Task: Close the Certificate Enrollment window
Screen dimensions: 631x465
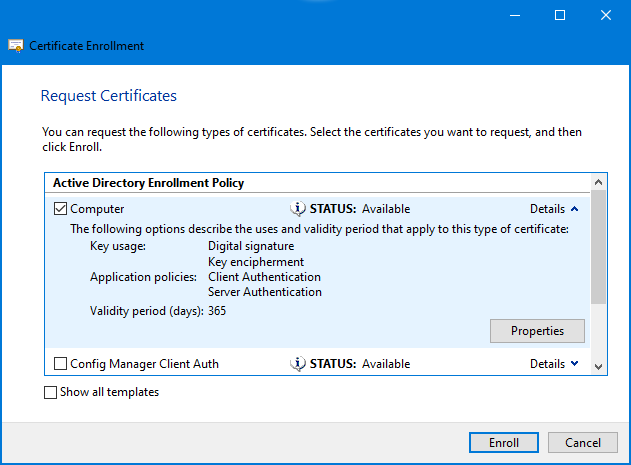Action: coord(606,15)
